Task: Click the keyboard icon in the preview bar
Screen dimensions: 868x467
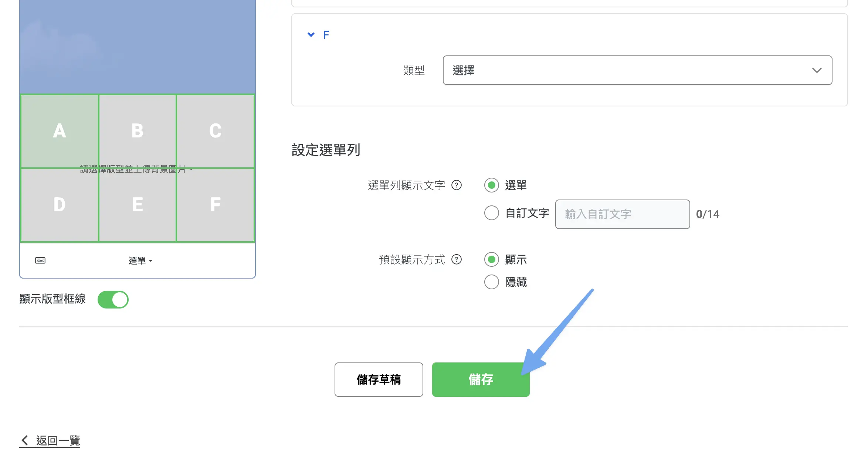Action: click(x=40, y=260)
